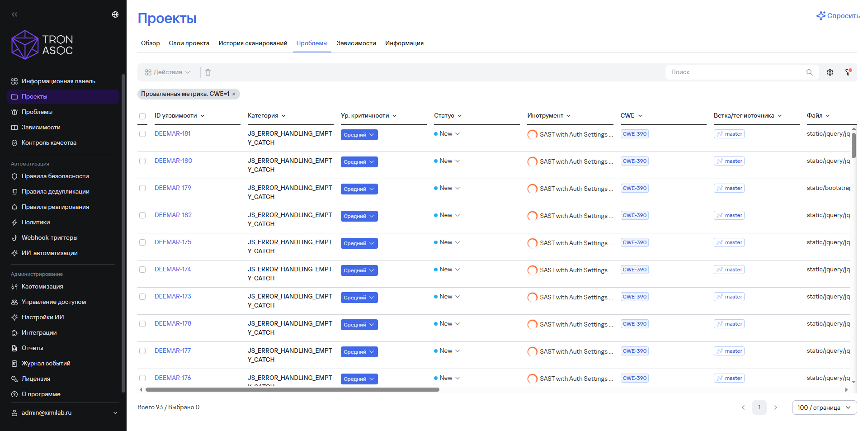Screen dimensions: 868x431
Task: Open status New dropdown for DEEMAR-182
Action: (x=447, y=215)
